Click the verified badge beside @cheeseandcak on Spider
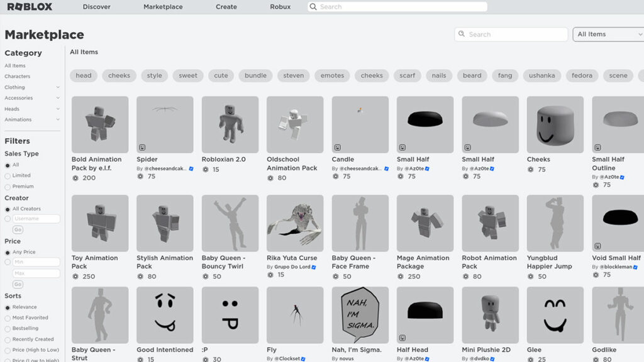Image resolution: width=644 pixels, height=362 pixels. point(191,169)
